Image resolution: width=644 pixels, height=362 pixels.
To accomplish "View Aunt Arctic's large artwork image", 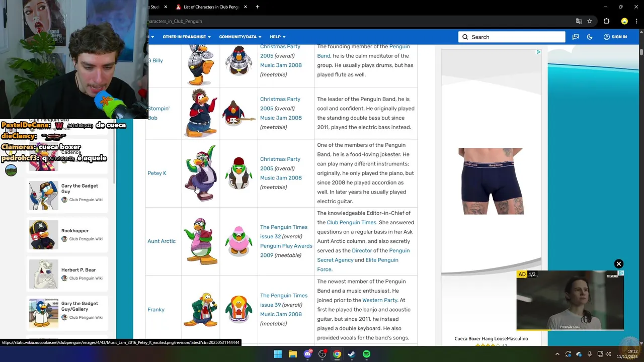I will coord(201,241).
